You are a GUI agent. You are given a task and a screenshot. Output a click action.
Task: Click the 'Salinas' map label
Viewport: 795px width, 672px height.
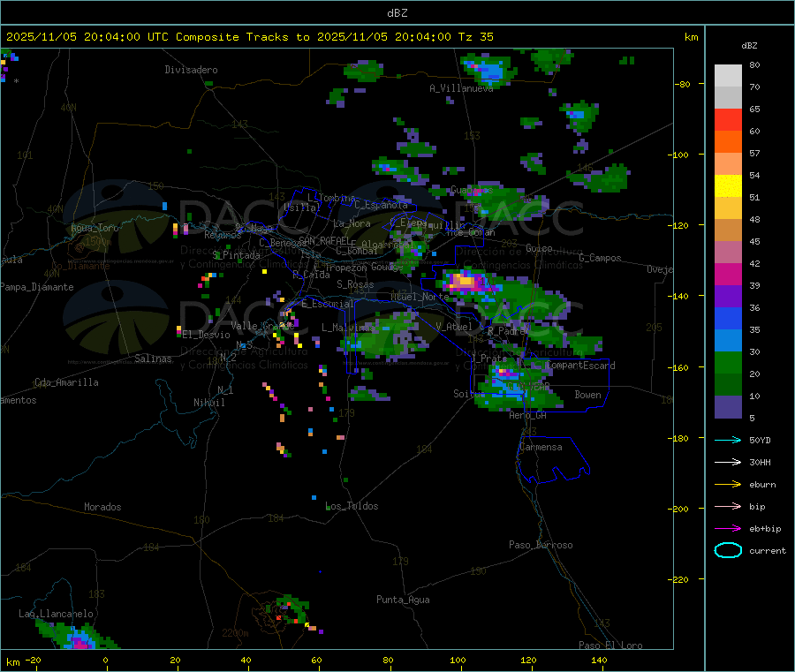153,359
